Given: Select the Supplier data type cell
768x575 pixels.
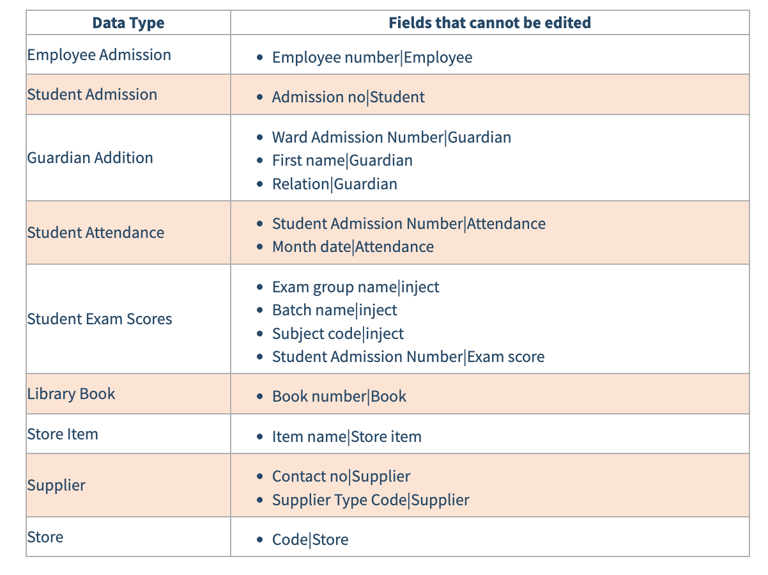Looking at the screenshot, I should (x=56, y=485).
